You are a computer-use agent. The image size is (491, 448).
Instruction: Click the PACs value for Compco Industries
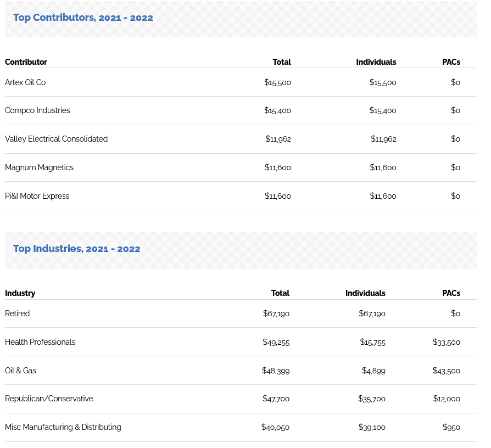456,110
